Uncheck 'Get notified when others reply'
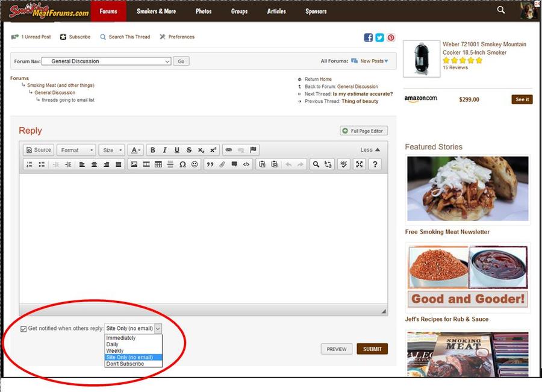The image size is (542, 392). (23, 329)
